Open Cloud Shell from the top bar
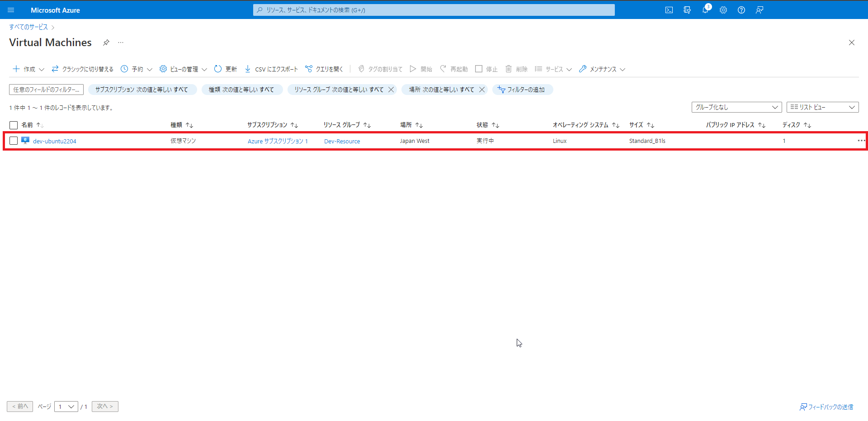The image size is (868, 421). coord(669,10)
